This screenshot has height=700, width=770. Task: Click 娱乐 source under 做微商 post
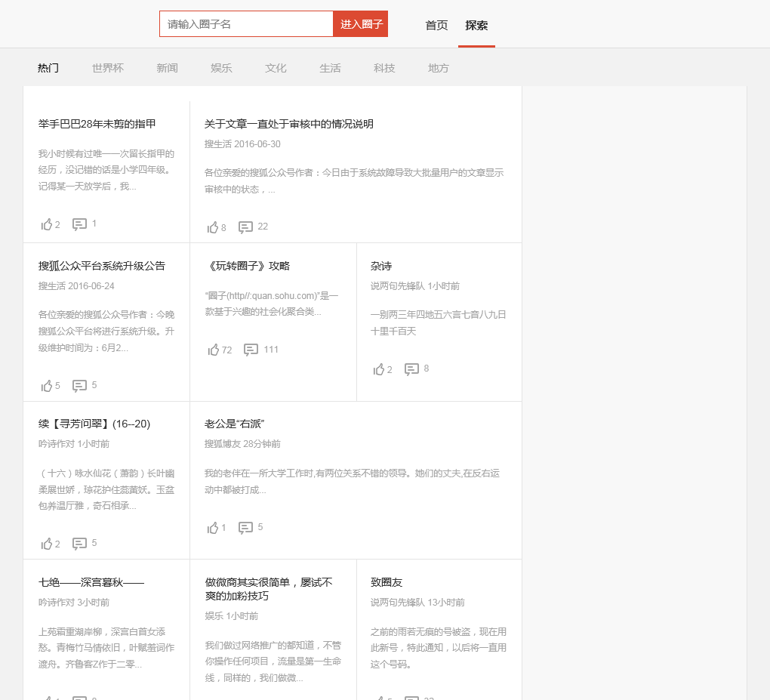coord(214,616)
